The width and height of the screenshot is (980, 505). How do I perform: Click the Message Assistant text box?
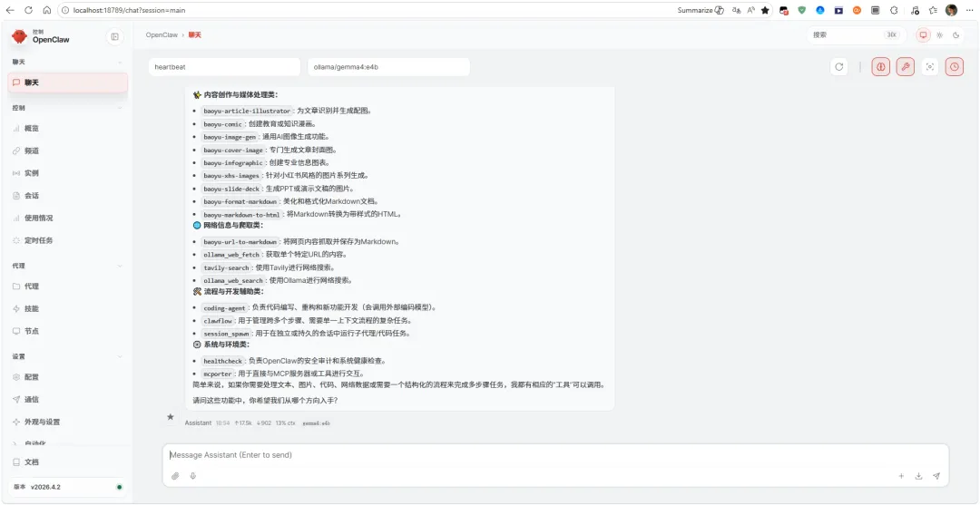click(555, 455)
